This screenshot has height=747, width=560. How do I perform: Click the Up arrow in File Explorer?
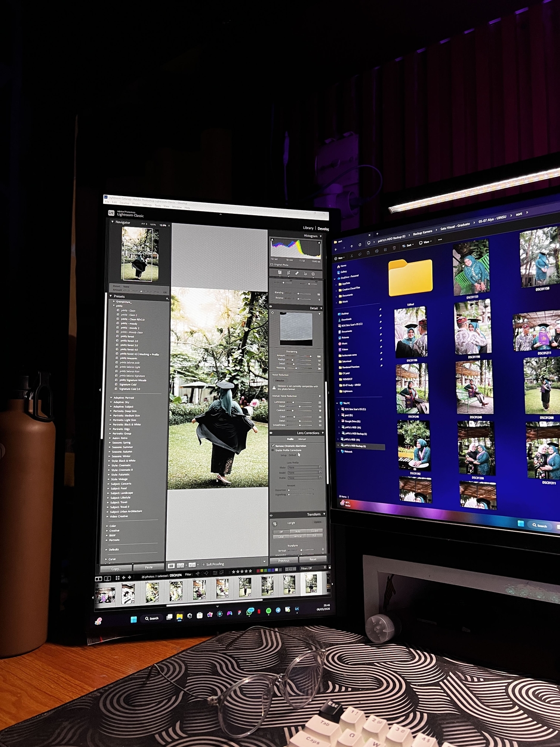coord(352,246)
